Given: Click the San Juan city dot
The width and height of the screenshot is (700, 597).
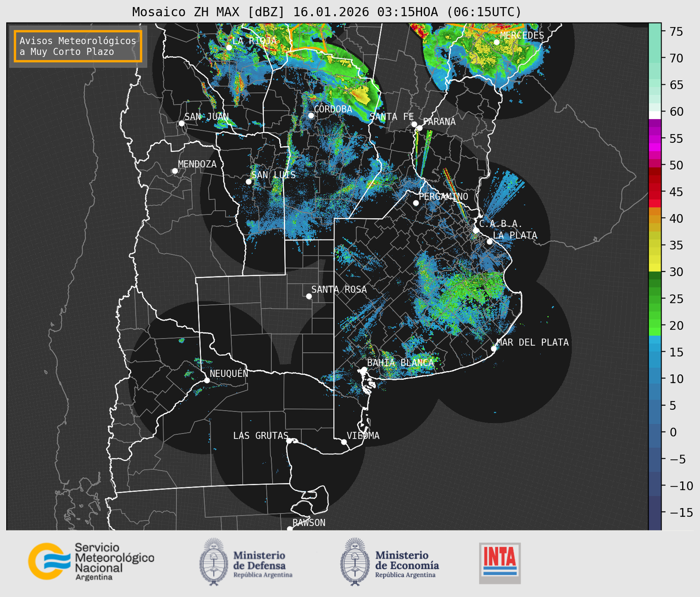Looking at the screenshot, I should (181, 123).
